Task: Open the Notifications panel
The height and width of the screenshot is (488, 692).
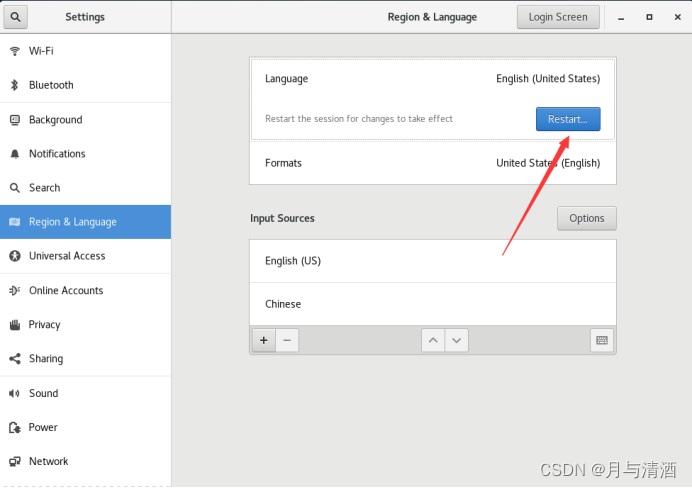Action: [x=86, y=154]
